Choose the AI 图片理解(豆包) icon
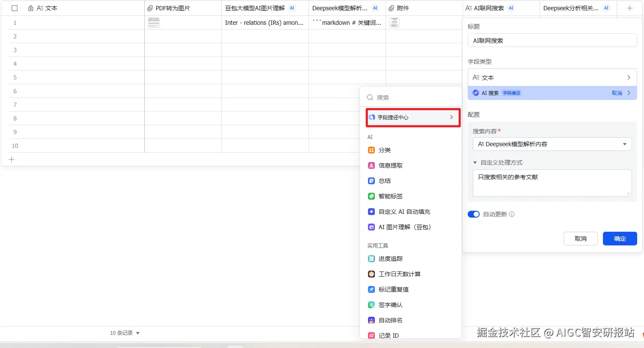 371,227
